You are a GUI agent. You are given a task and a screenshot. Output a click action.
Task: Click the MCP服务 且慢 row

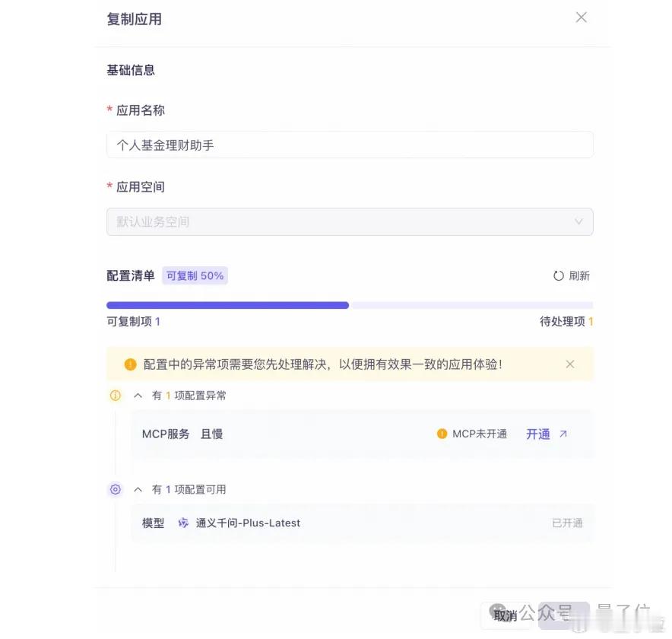click(x=362, y=434)
